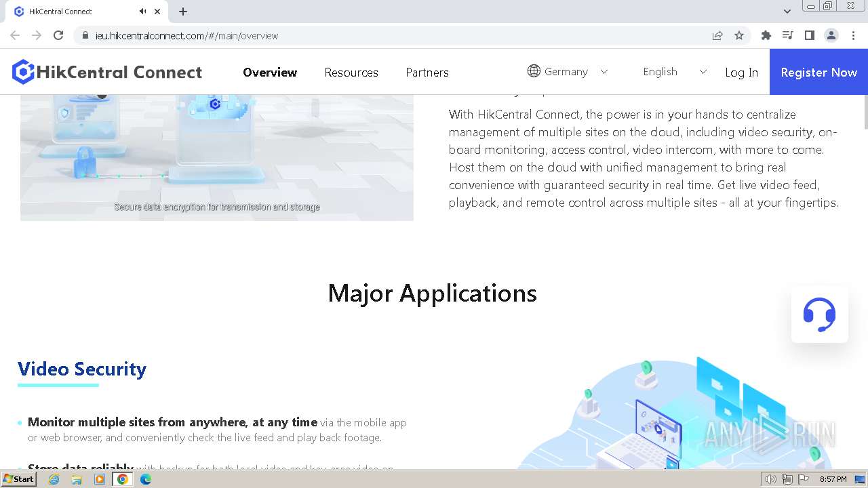This screenshot has width=868, height=488.
Task: Launch Internet Explorer from taskbar
Action: coord(54,479)
